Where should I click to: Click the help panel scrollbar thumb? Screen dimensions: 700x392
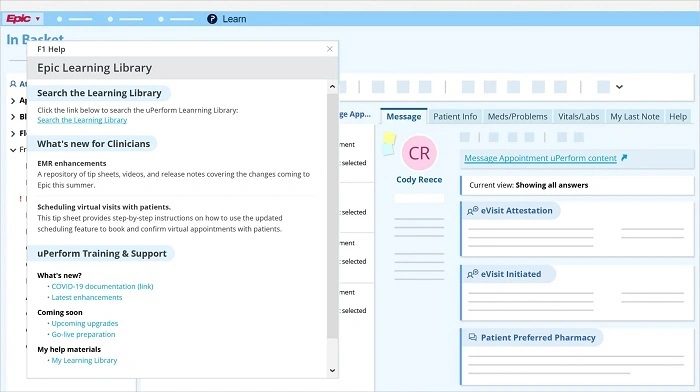(x=332, y=216)
